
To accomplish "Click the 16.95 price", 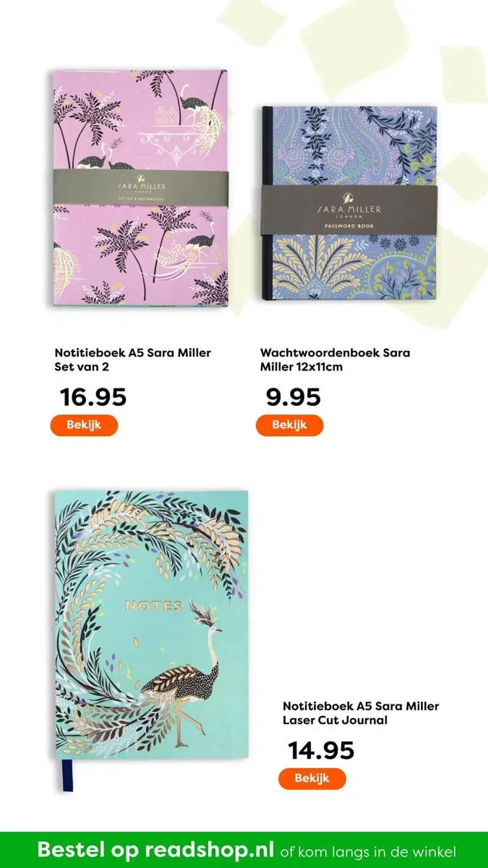I will point(93,397).
